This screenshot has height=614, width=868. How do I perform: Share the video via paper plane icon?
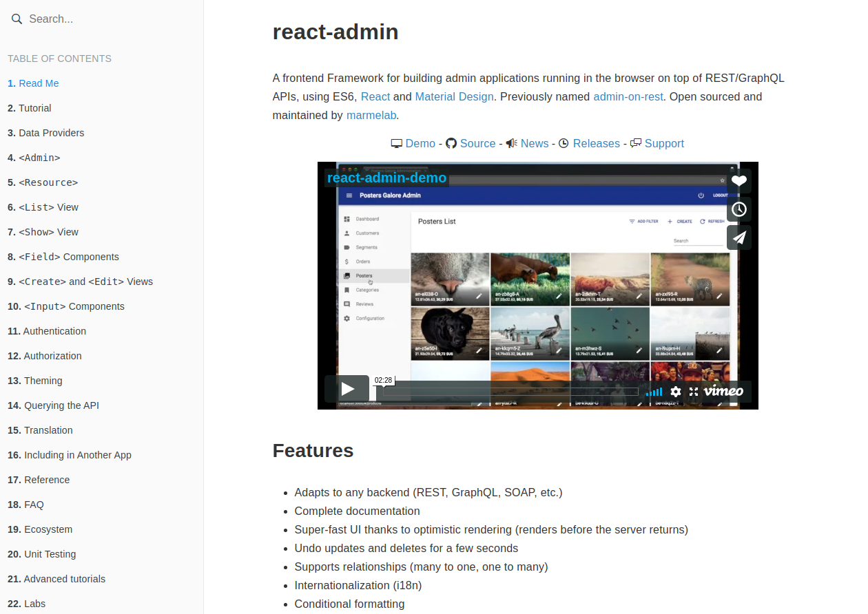click(739, 237)
